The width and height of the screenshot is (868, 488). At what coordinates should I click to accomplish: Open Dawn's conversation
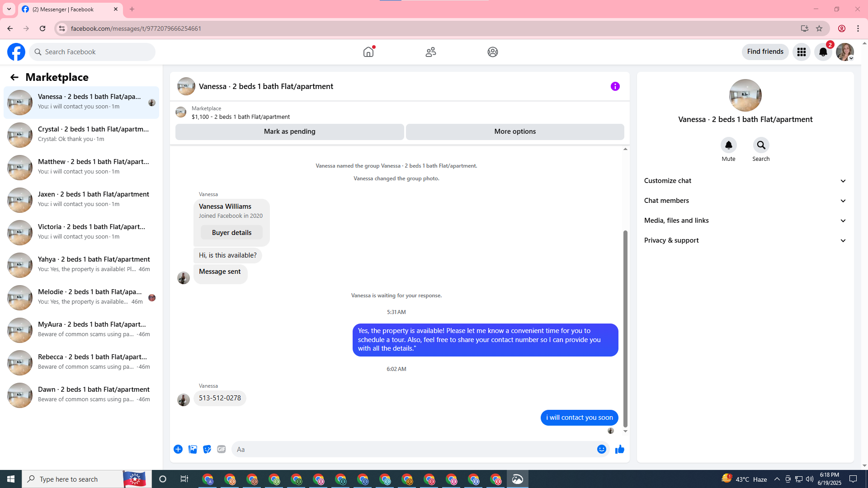(81, 395)
